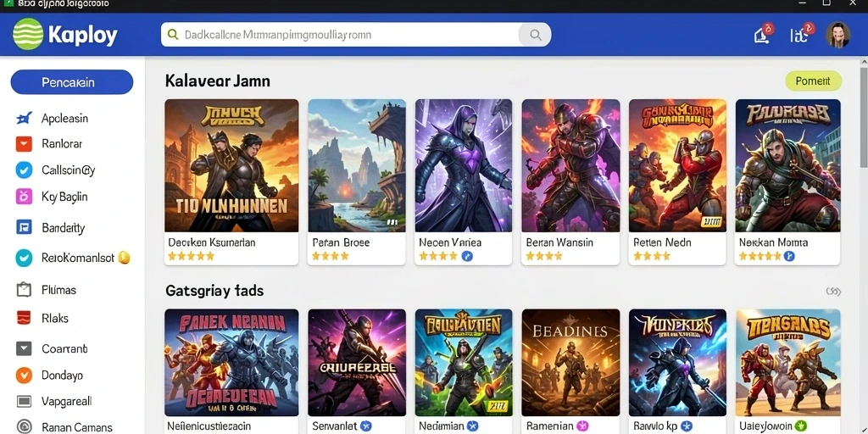Open the Coarrant dropdown icon in sidebar
Screen dimensions: 868x434
[24, 348]
